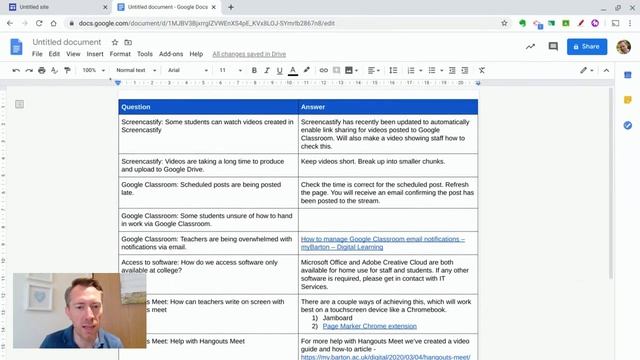Viewport: 640px width, 360px height.
Task: Show the document outline icon
Action: click(19, 104)
